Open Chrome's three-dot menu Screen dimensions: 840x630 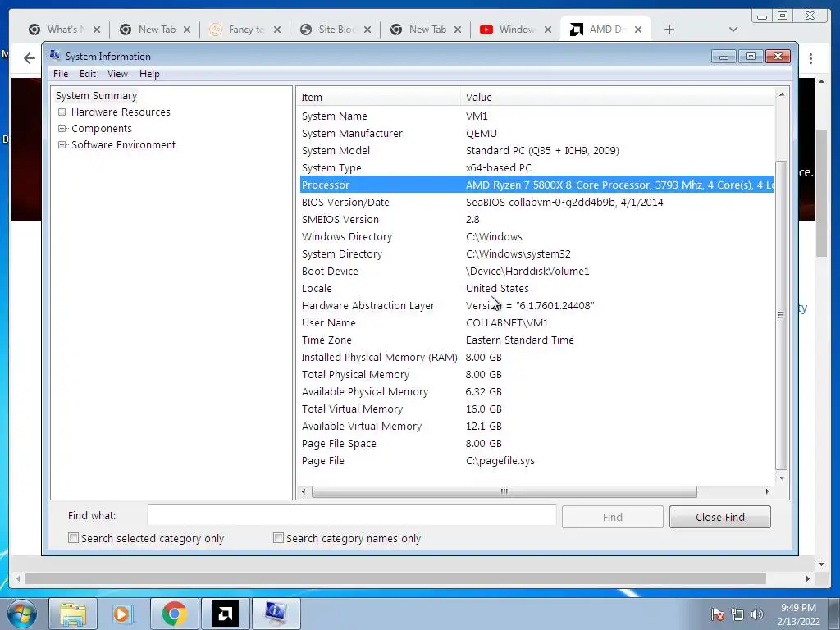(810, 58)
